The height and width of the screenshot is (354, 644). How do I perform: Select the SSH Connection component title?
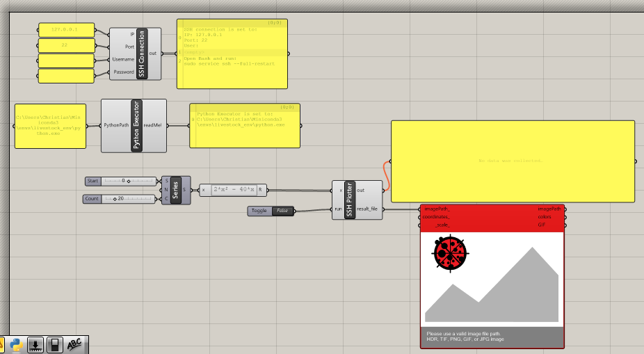point(142,54)
